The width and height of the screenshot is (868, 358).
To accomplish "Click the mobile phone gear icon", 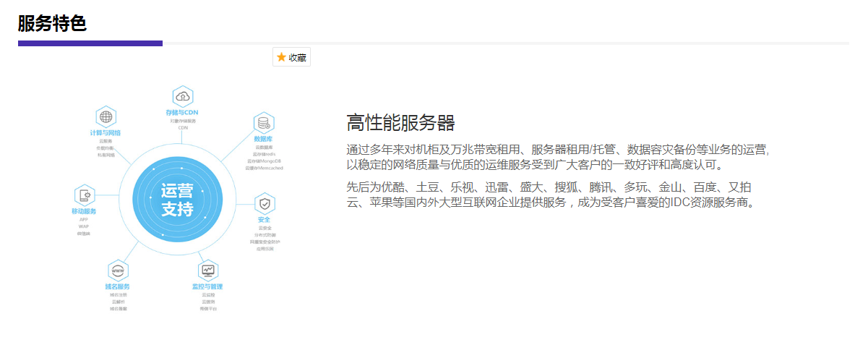I will [x=85, y=195].
